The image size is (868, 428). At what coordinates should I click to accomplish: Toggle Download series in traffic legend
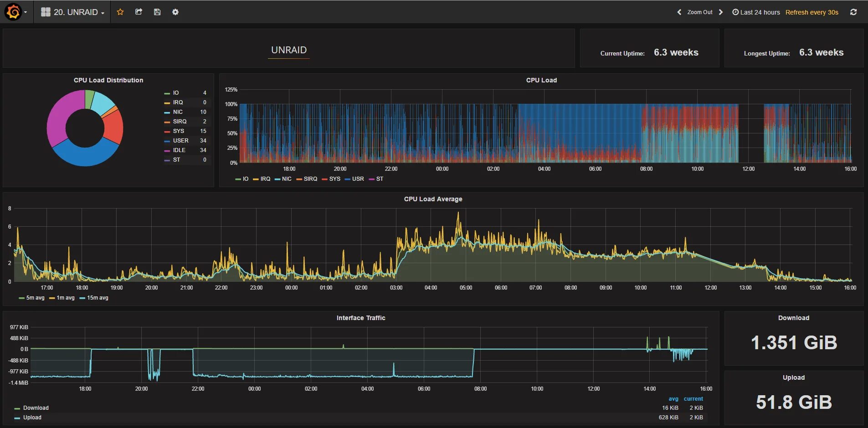pos(36,408)
